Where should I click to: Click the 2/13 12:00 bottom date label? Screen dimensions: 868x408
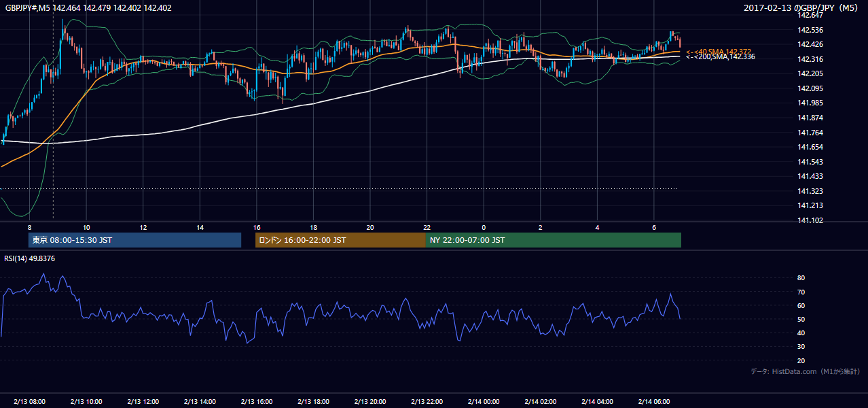tap(143, 402)
